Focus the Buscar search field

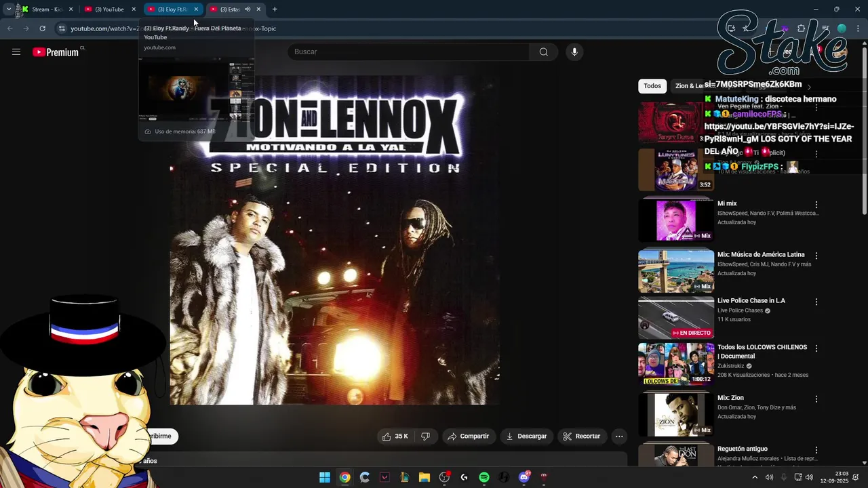point(409,52)
